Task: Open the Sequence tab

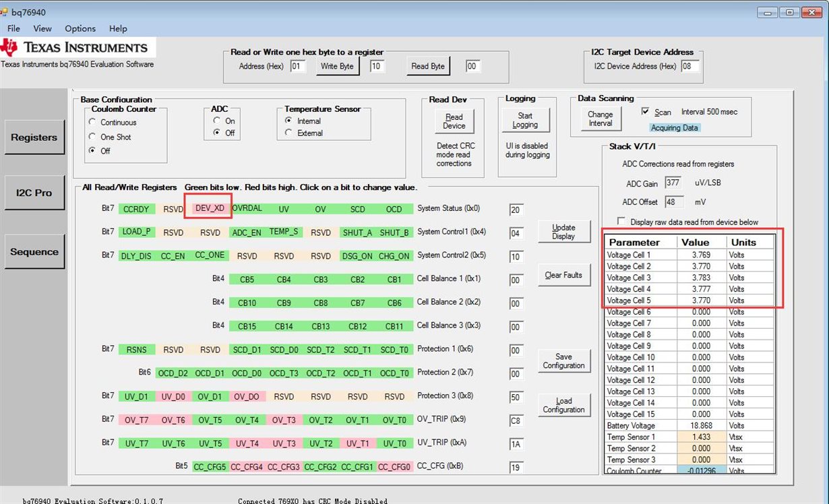Action: point(34,252)
